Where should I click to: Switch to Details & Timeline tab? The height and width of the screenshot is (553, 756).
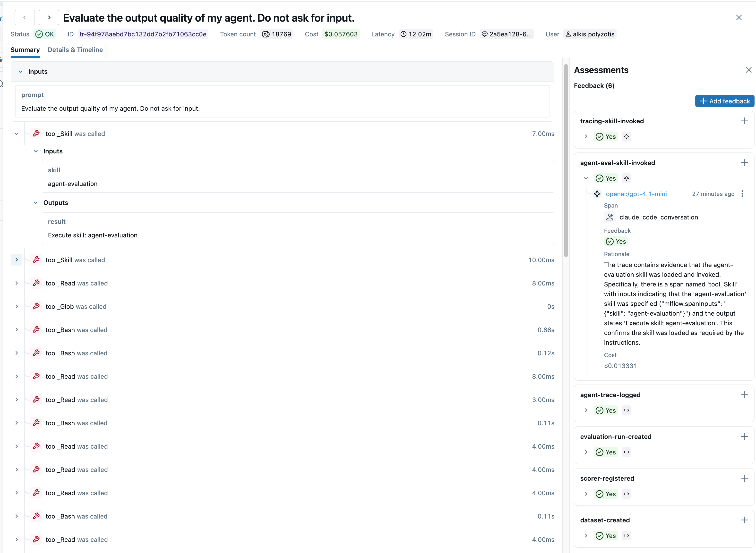(75, 50)
